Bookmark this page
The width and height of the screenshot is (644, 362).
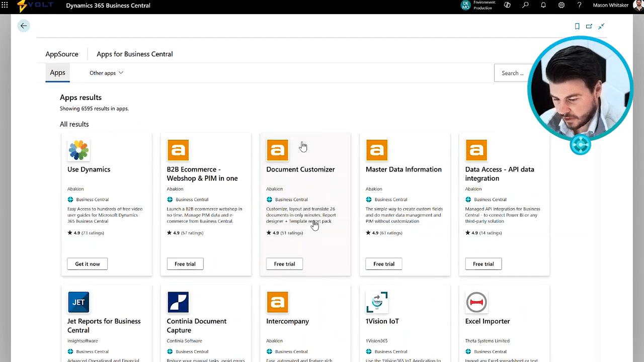(x=577, y=26)
